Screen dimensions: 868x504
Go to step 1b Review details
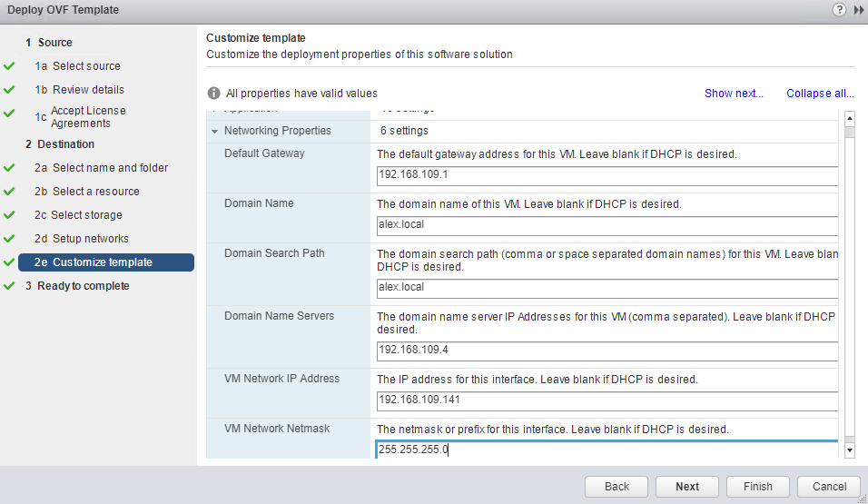88,90
